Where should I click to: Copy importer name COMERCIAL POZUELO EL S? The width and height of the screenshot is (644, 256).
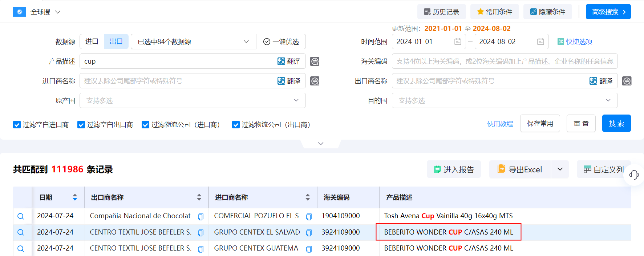pos(309,217)
